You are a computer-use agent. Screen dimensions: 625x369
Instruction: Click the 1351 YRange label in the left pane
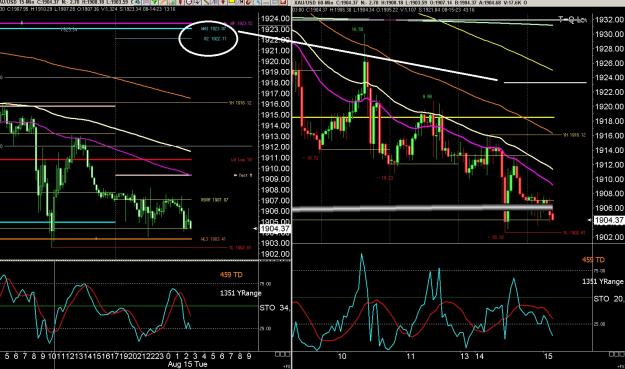click(x=240, y=293)
